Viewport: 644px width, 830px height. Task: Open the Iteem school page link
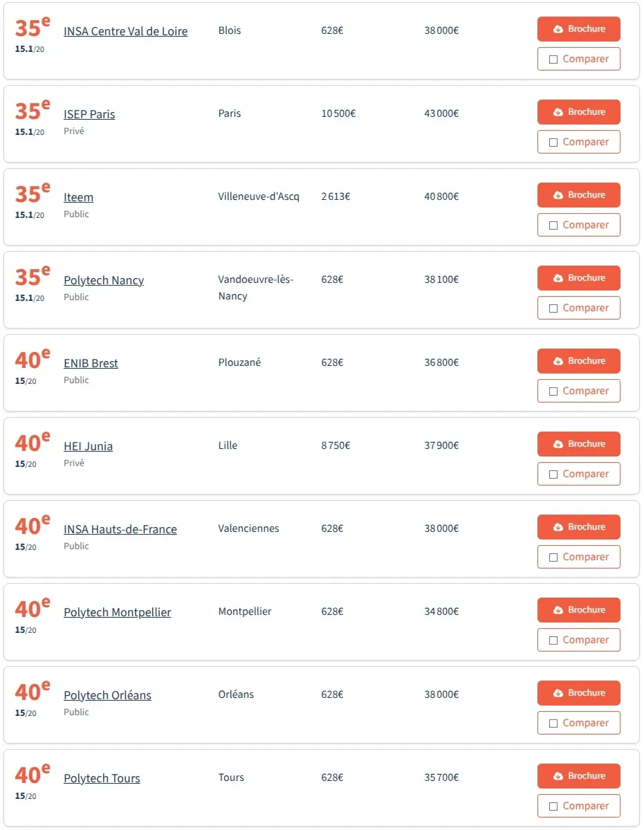[x=78, y=197]
